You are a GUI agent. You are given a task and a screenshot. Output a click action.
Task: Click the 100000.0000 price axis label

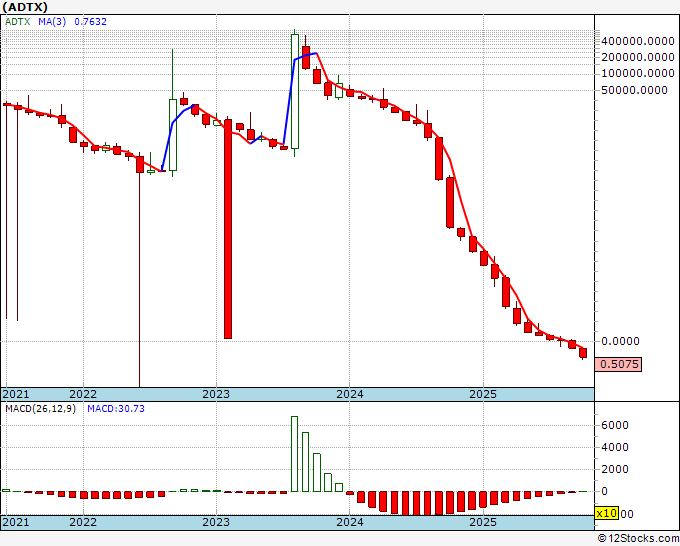(x=638, y=73)
